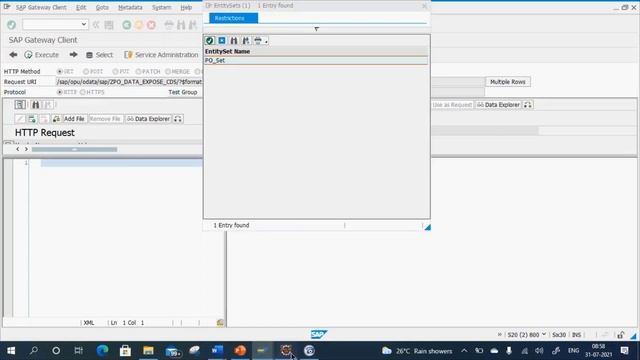640x360 pixels.
Task: Click the resize corner triangle of EntitySets popup
Action: (427, 227)
